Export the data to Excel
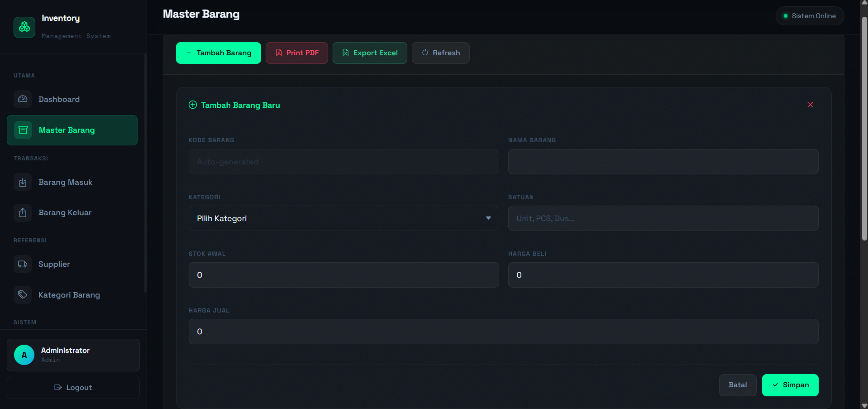 pyautogui.click(x=370, y=53)
